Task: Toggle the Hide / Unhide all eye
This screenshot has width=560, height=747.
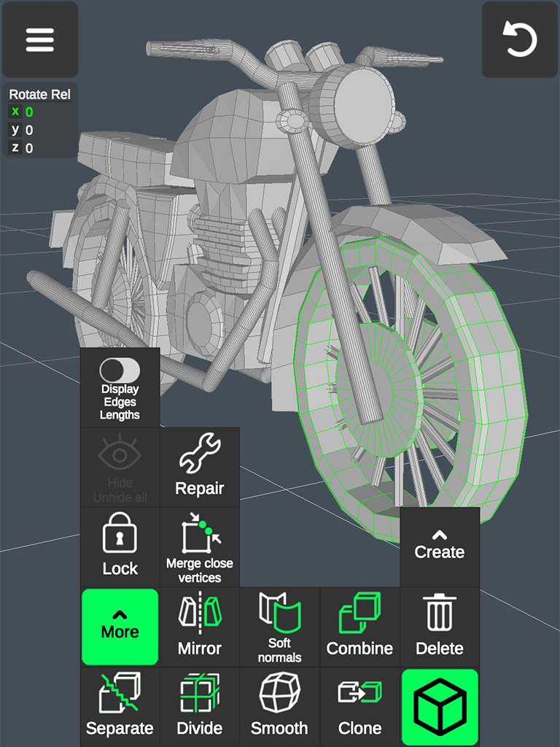Action: [x=120, y=467]
